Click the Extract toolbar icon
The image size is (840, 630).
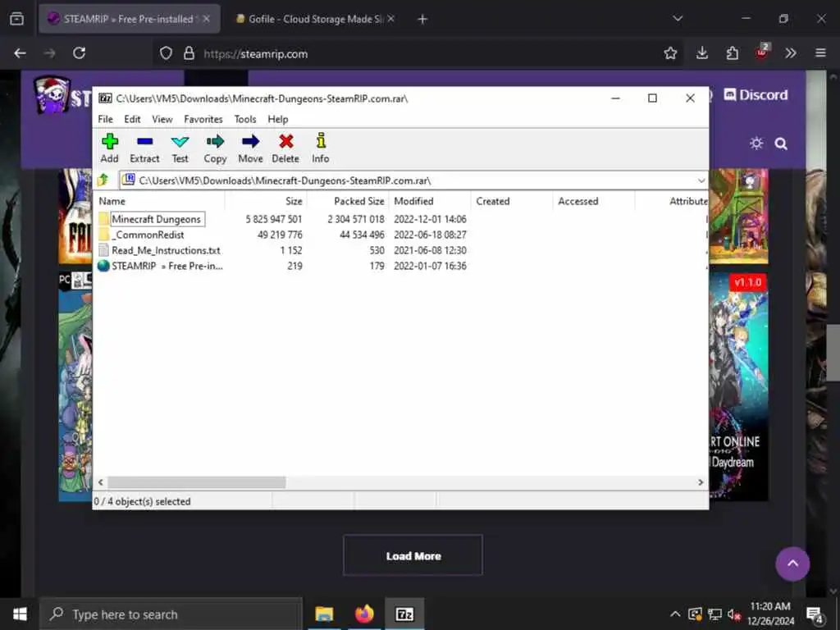tap(144, 148)
